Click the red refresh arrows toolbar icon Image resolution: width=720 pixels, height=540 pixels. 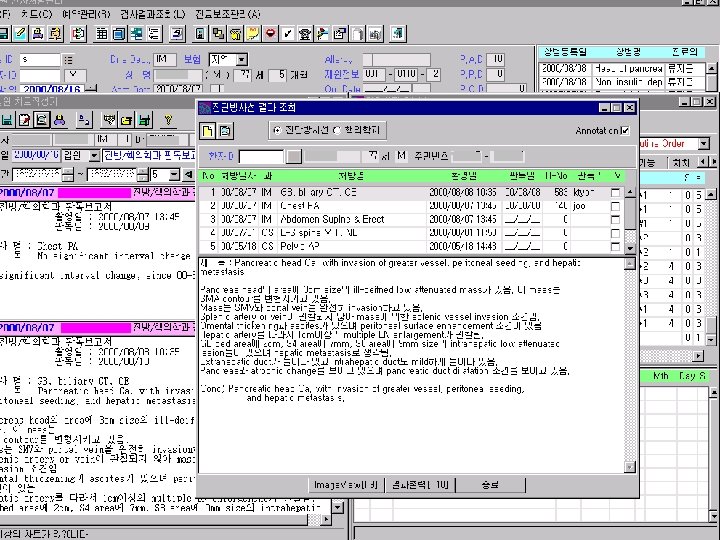[x=79, y=34]
